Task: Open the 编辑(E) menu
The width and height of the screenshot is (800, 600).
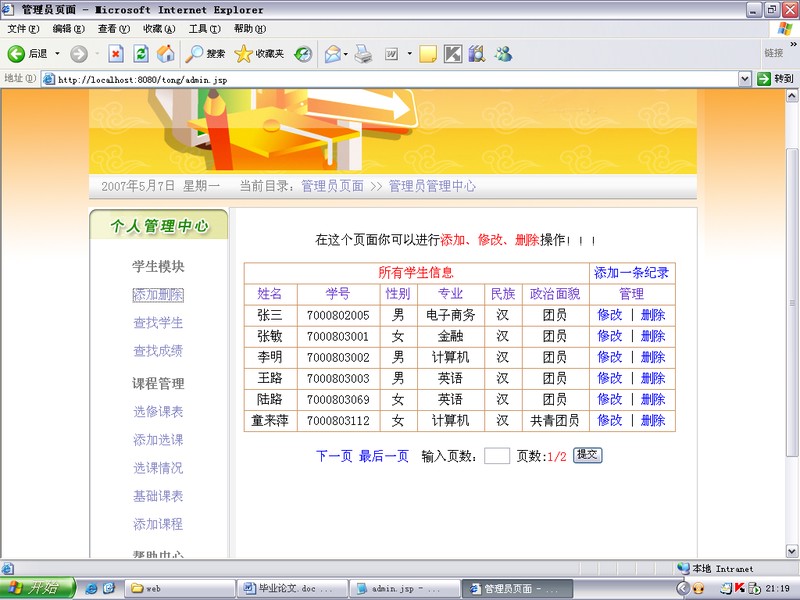Action: [x=68, y=29]
